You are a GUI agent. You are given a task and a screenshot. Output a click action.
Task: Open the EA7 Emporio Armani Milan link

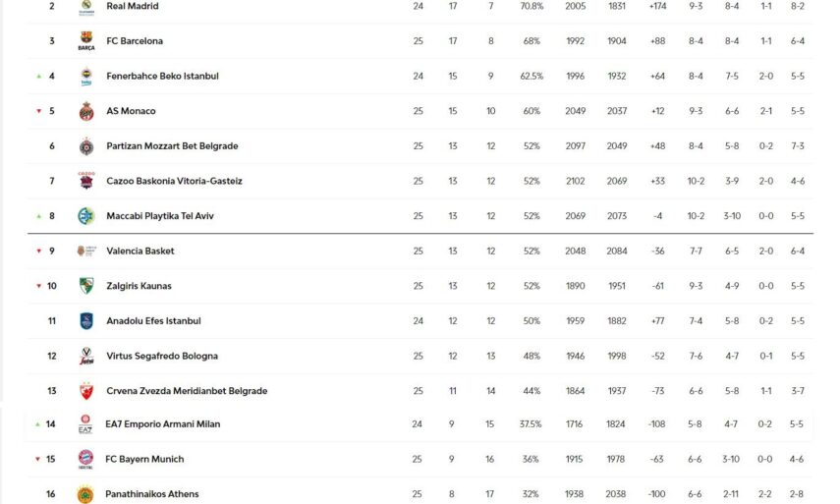[x=163, y=424]
